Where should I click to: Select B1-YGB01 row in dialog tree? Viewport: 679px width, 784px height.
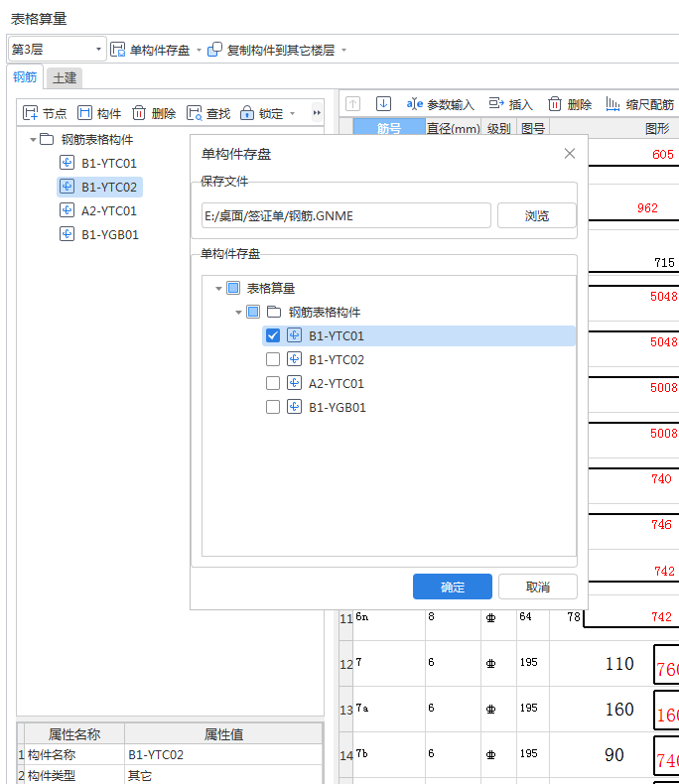pyautogui.click(x=419, y=407)
